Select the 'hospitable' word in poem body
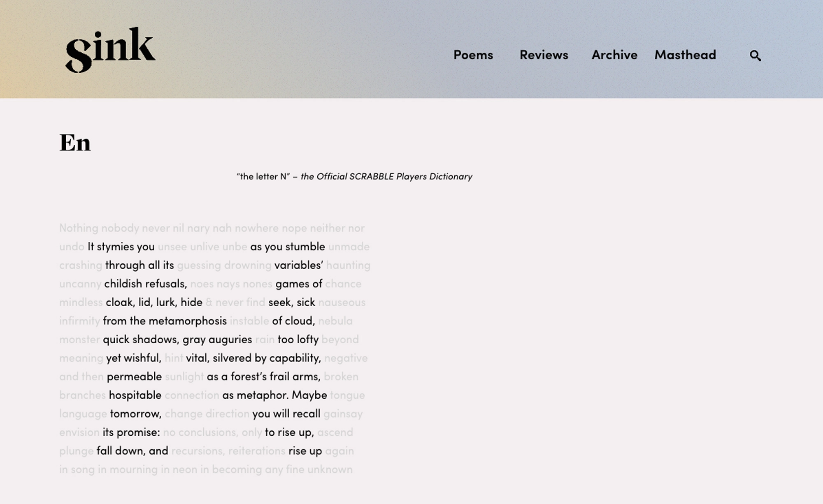This screenshot has height=504, width=823. [135, 395]
